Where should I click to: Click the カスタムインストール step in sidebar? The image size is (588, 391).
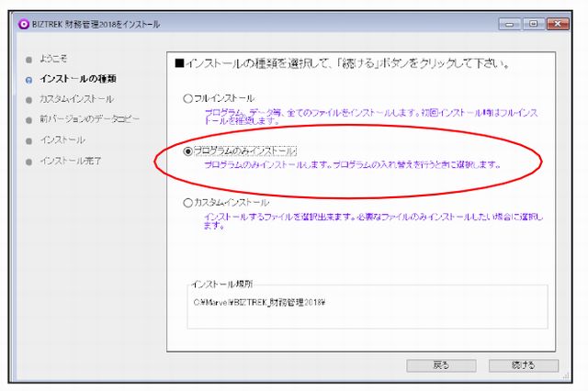[x=76, y=99]
